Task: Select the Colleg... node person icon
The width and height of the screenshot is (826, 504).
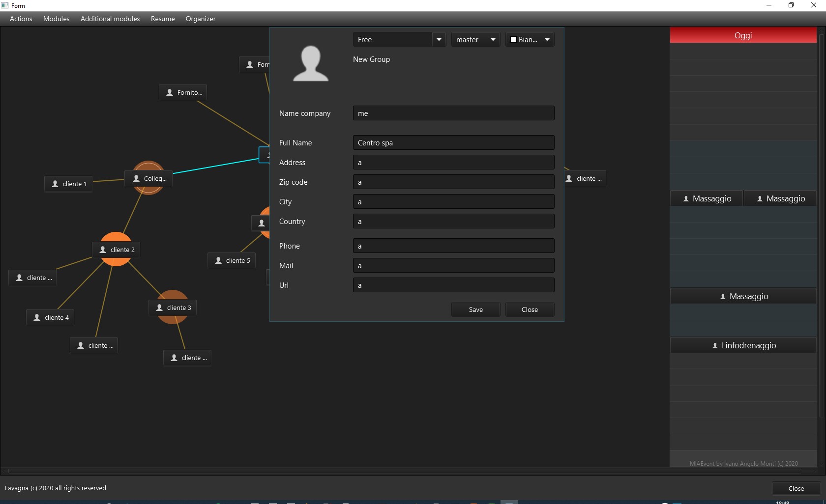Action: [136, 178]
